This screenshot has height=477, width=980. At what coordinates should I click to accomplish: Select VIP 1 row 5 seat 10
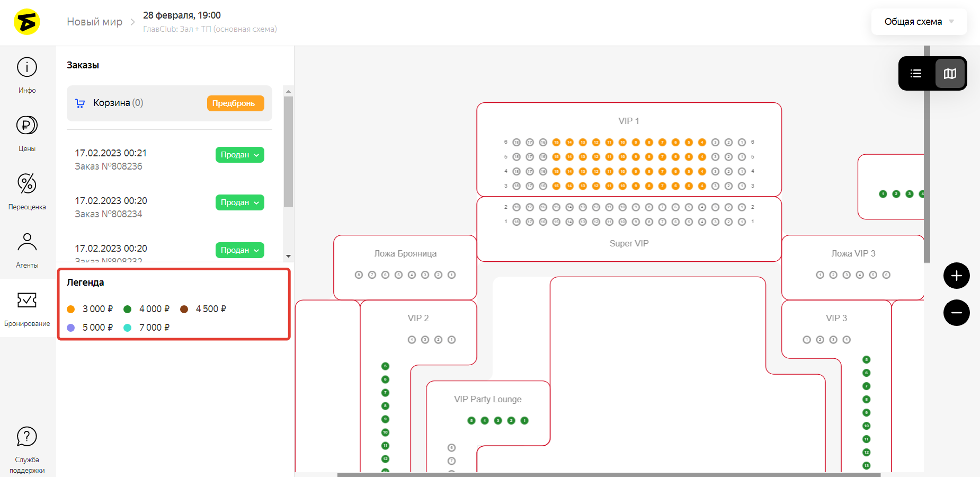622,157
